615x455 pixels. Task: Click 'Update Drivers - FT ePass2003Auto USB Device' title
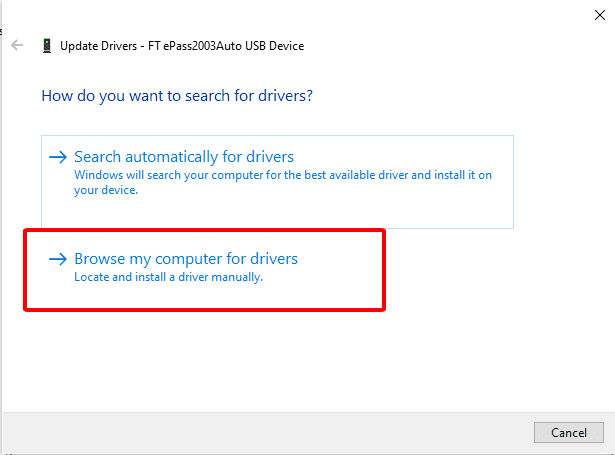click(182, 46)
